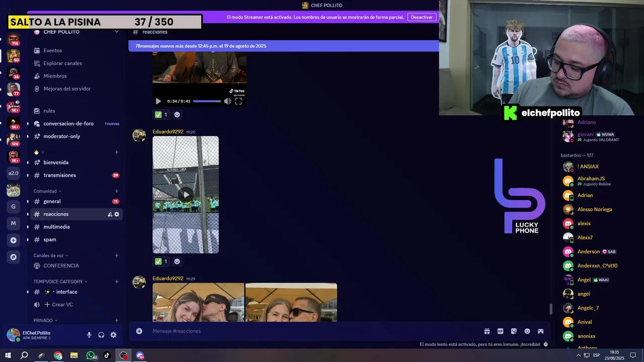Image resolution: width=644 pixels, height=362 pixels.
Task: Open server with 116 notification badge
Action: click(x=14, y=39)
